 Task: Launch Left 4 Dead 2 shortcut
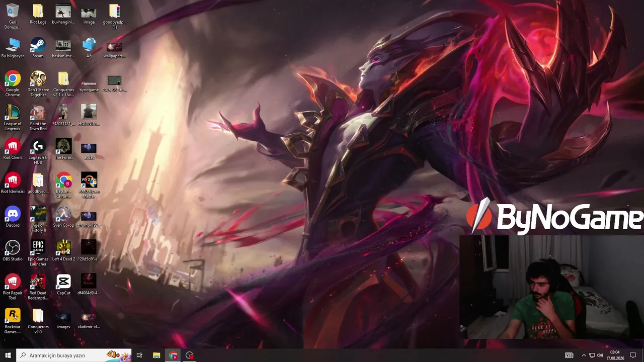coord(63,248)
